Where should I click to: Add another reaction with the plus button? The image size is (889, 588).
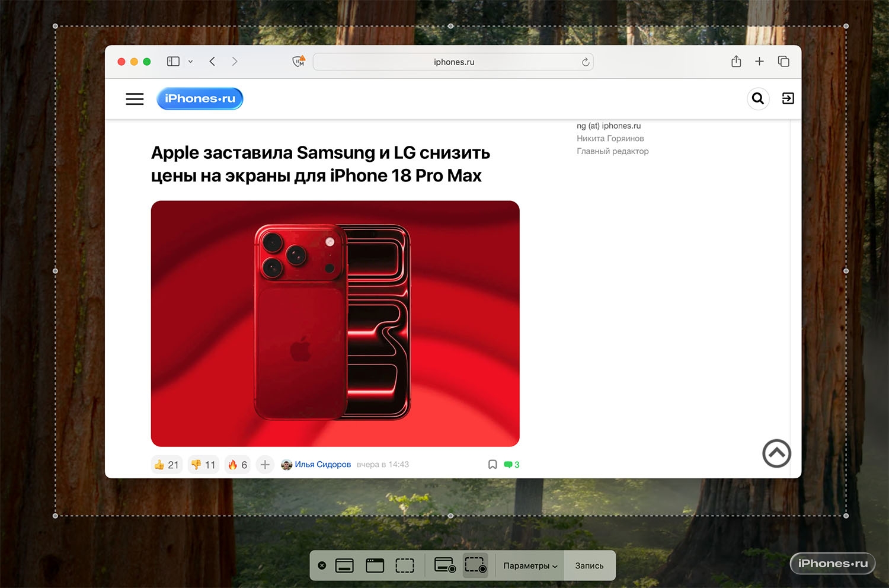point(265,465)
